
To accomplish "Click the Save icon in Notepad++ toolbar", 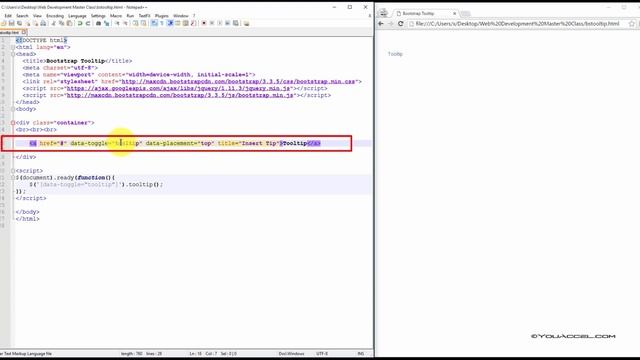I will tap(11, 23).
